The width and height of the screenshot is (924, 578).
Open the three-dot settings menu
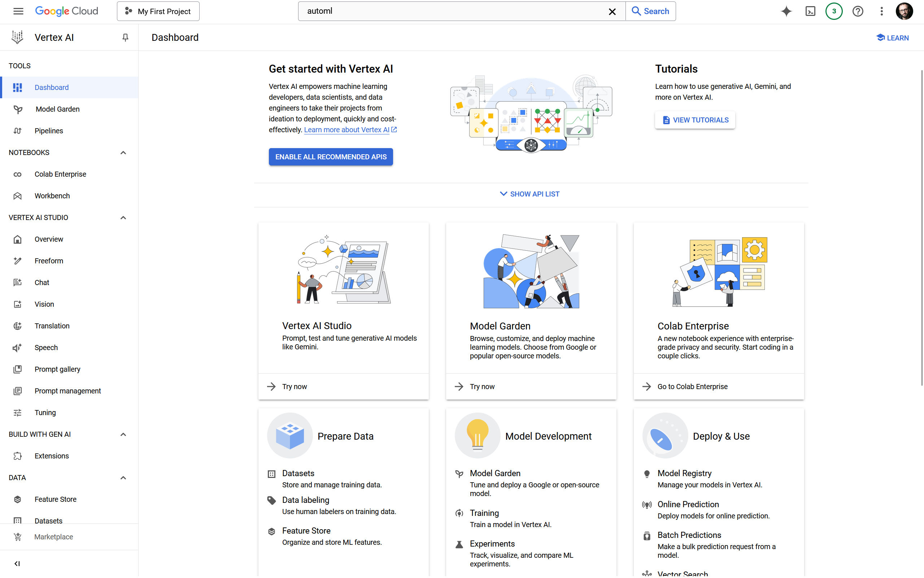(882, 11)
